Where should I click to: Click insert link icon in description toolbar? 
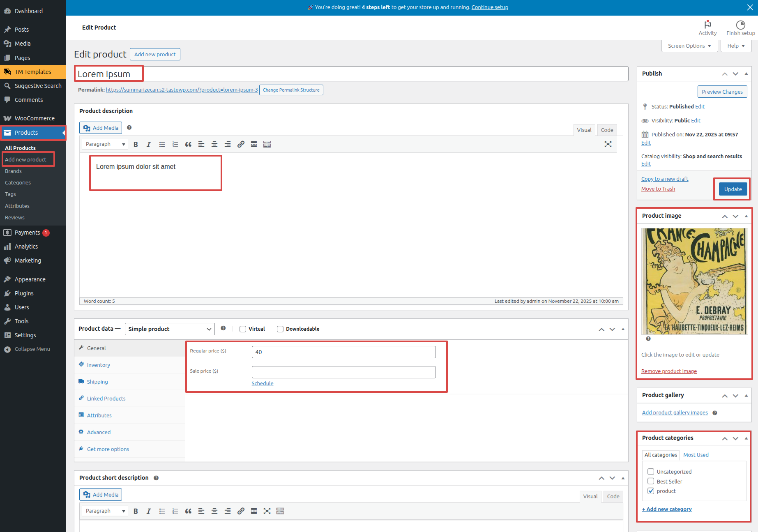241,144
